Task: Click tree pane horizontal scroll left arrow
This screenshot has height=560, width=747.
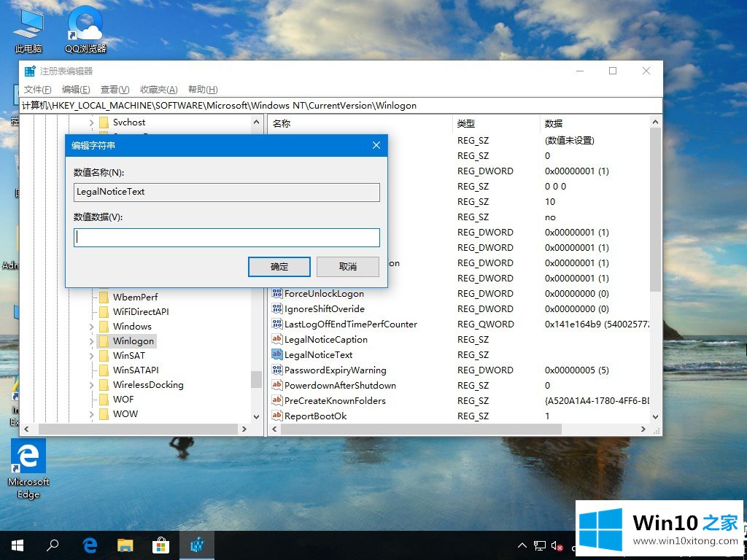Action: click(x=26, y=429)
